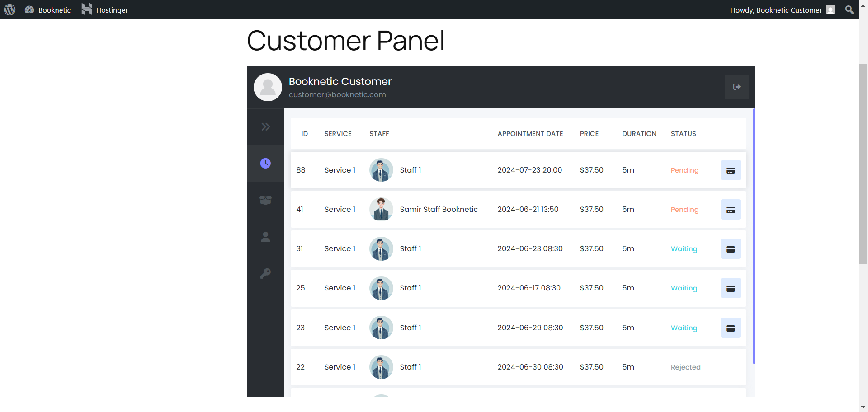Click the Booknetic Customer profile avatar

(268, 87)
